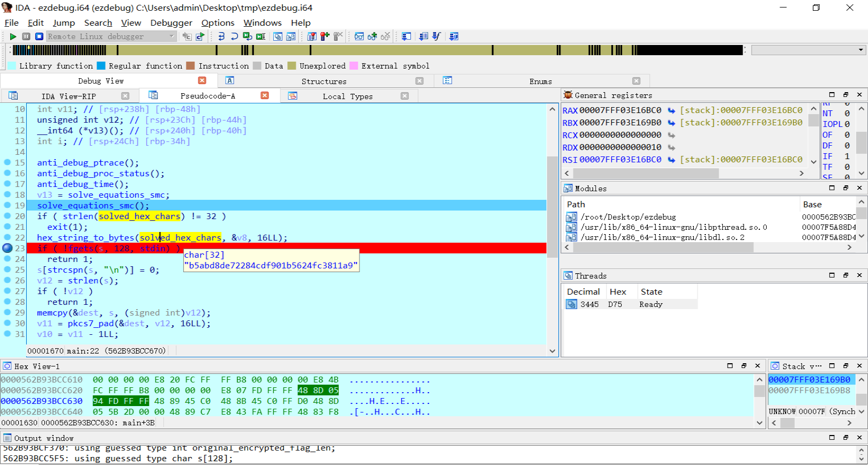Screen dimensions: 868x465
Task: Toggle breakpoint dot on line 23
Action: (x=8, y=248)
